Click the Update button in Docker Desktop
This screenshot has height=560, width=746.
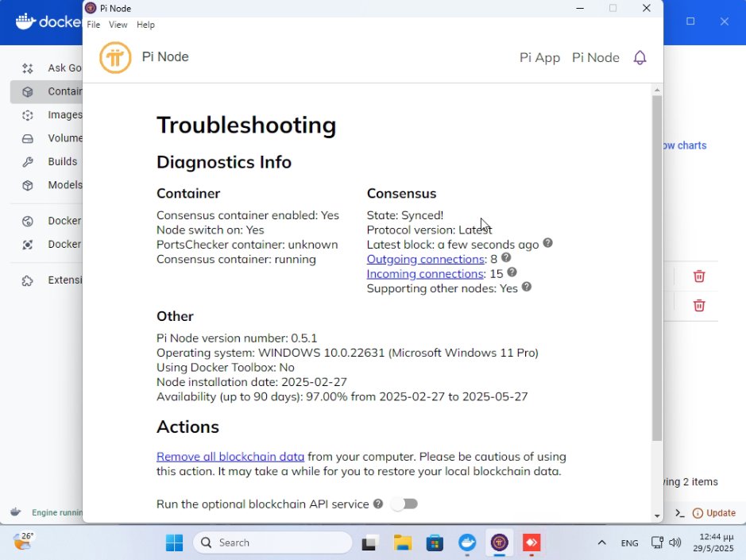tap(714, 513)
